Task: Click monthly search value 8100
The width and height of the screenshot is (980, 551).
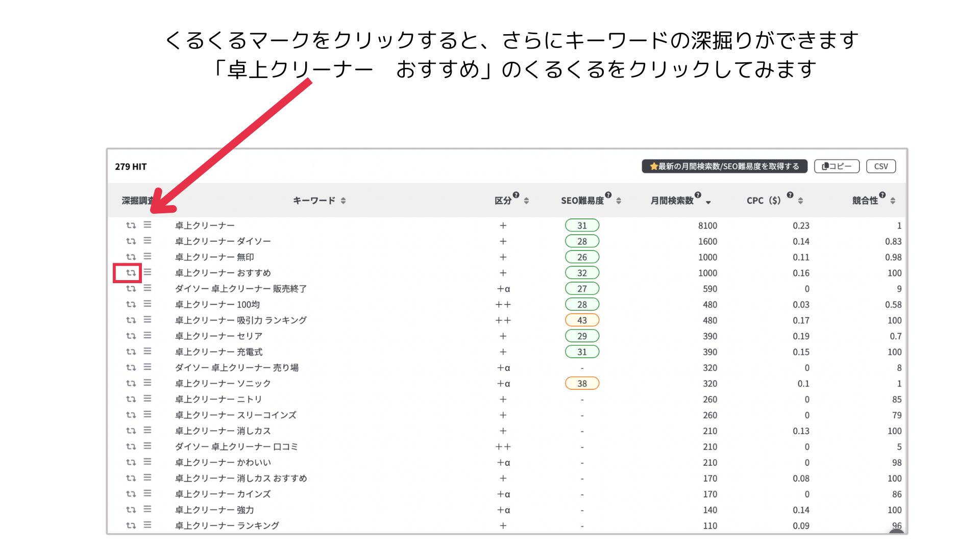Action: click(707, 226)
